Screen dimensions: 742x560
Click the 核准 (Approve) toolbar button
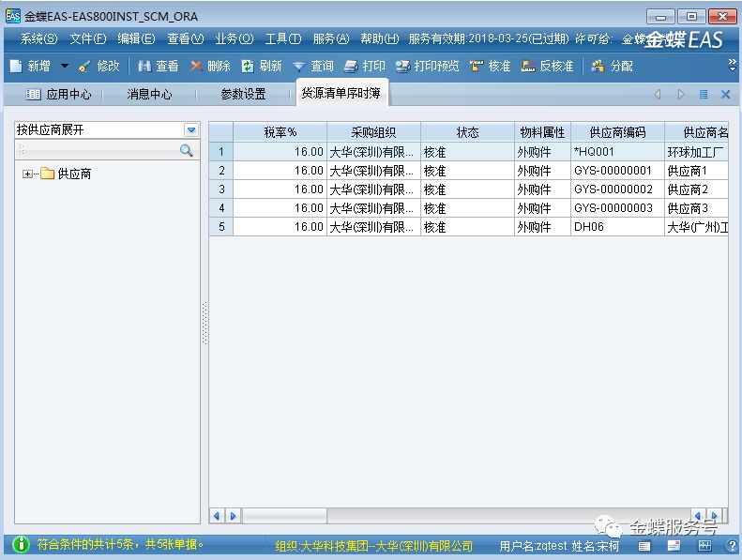491,67
